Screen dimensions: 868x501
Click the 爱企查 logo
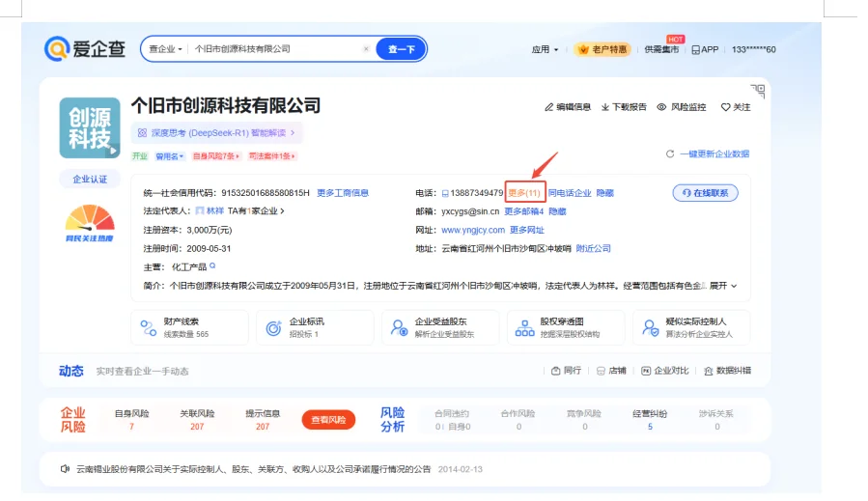pyautogui.click(x=85, y=48)
